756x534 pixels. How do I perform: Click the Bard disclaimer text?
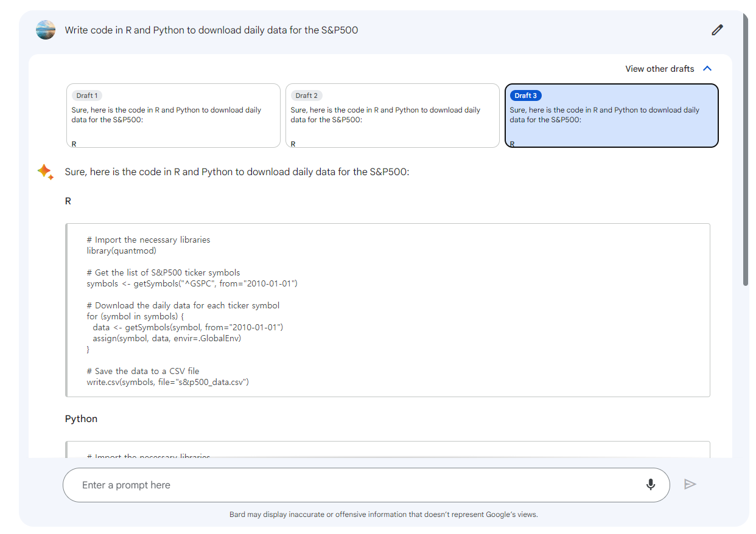point(383,515)
